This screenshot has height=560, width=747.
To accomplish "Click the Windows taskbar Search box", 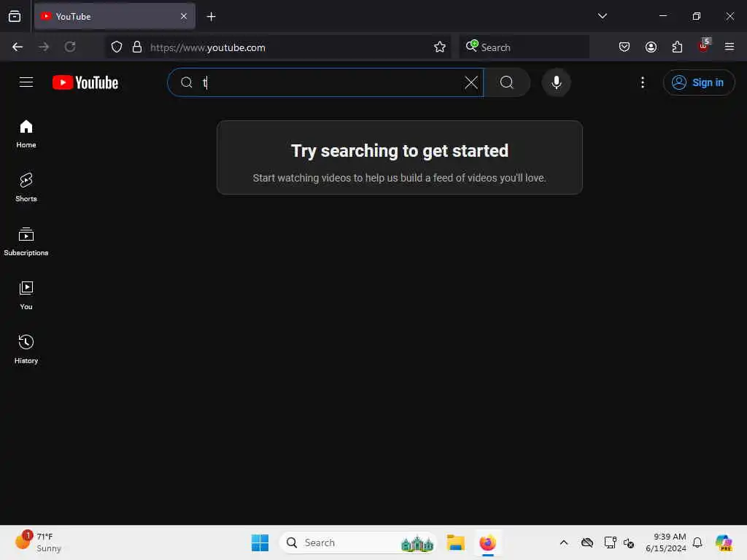I will point(357,542).
